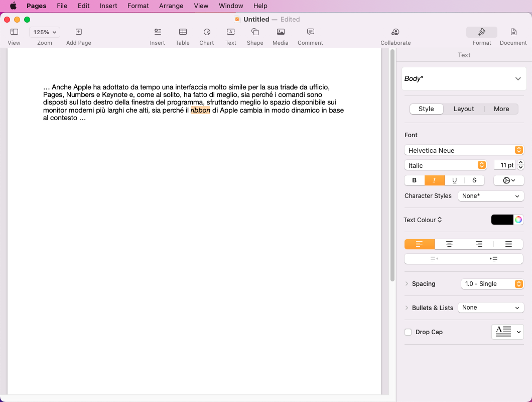Image resolution: width=532 pixels, height=402 pixels.
Task: Toggle Underline text formatting
Action: [454, 180]
